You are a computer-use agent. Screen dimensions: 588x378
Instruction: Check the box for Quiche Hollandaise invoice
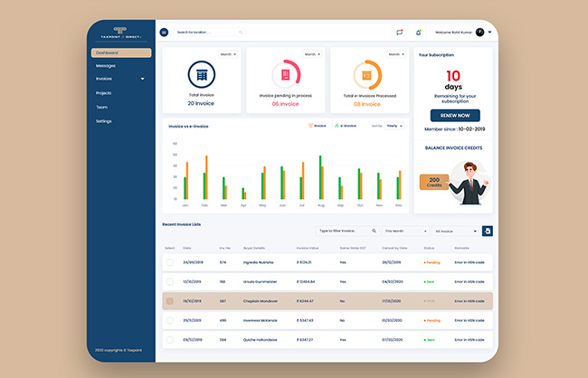tap(169, 340)
